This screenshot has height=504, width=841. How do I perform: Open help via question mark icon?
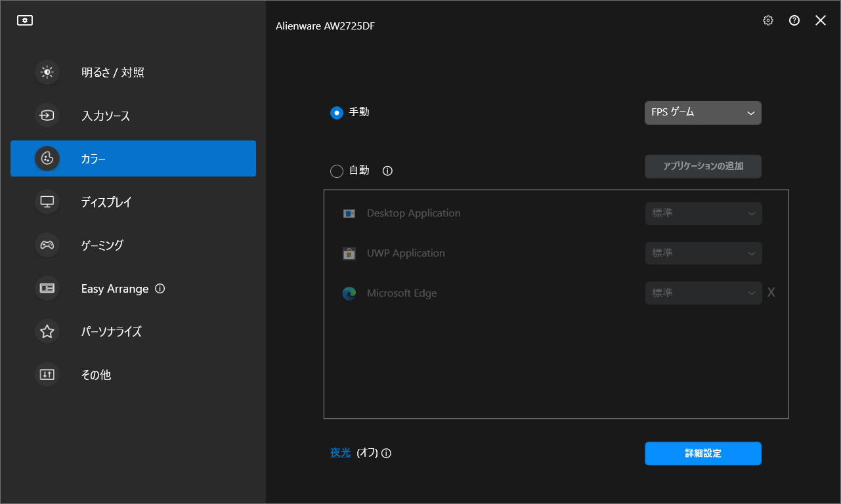pos(794,20)
